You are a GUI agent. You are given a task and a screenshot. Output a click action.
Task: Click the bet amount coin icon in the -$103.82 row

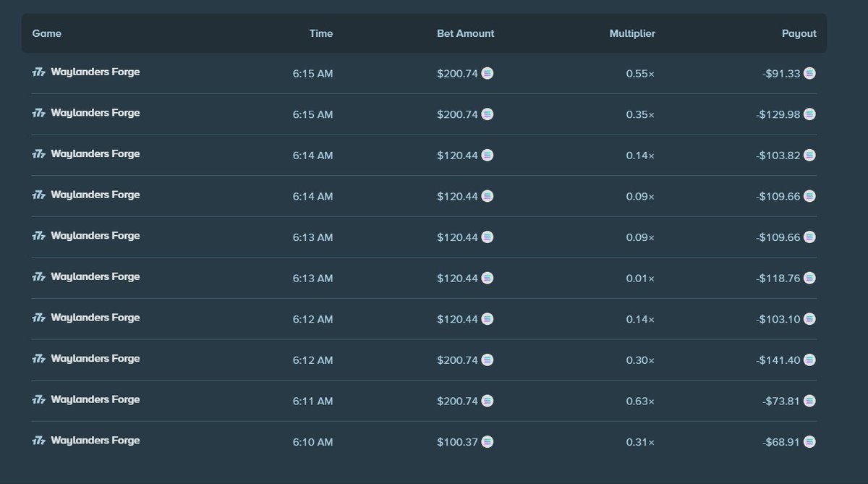488,155
